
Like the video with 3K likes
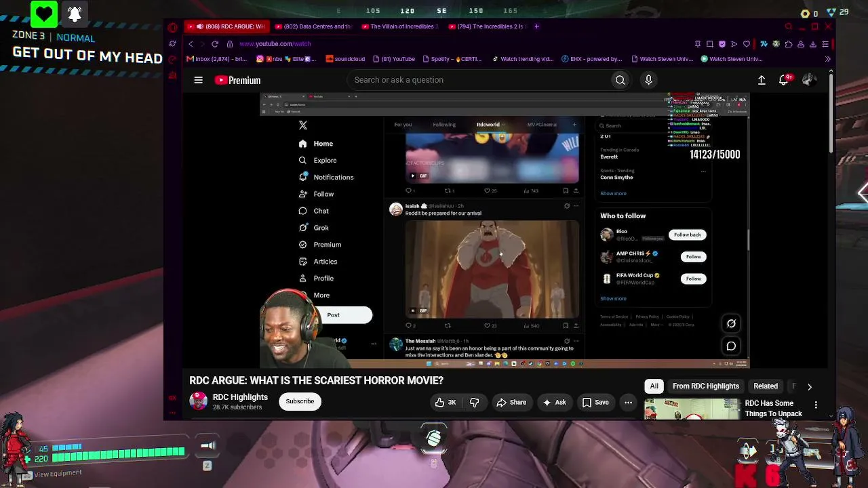click(x=446, y=403)
